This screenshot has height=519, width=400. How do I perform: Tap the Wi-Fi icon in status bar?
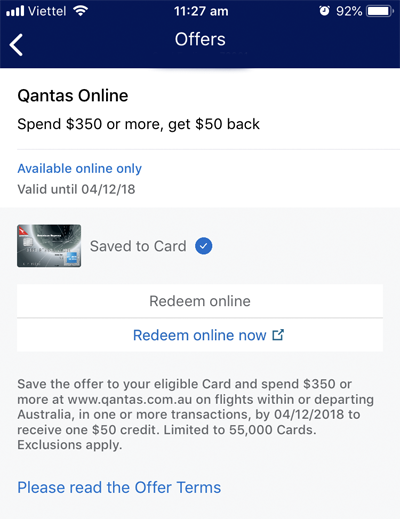pyautogui.click(x=81, y=11)
